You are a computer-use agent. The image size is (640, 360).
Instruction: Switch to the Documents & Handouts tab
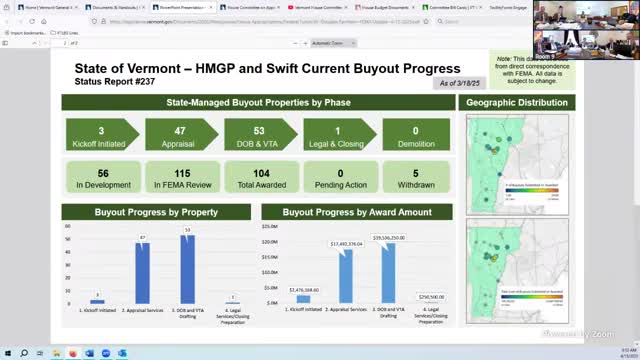click(x=115, y=7)
